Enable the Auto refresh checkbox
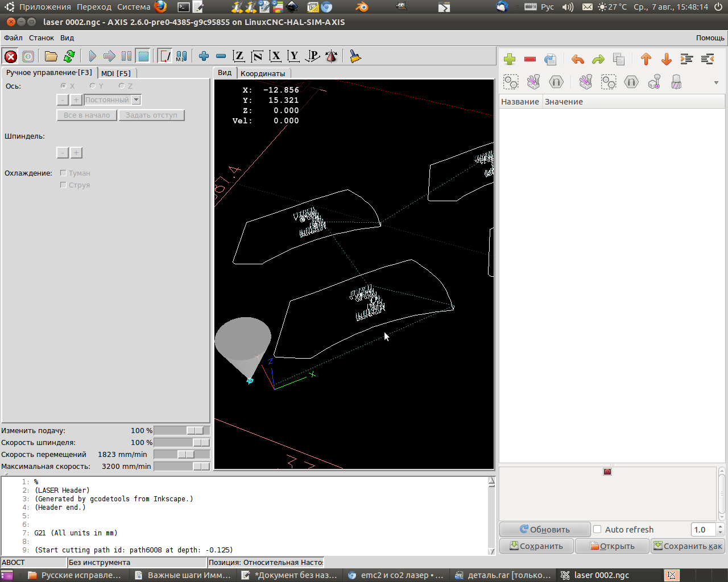Viewport: 728px width, 582px height. point(597,529)
